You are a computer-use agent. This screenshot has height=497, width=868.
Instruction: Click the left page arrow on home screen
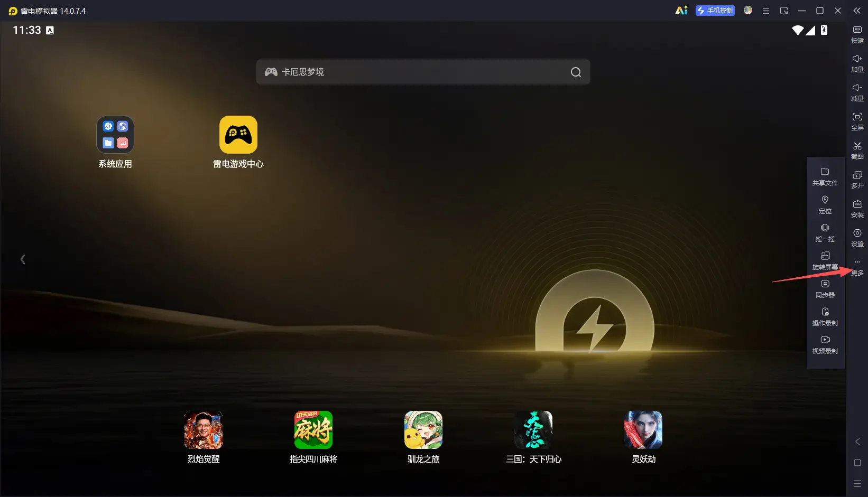[x=23, y=259]
